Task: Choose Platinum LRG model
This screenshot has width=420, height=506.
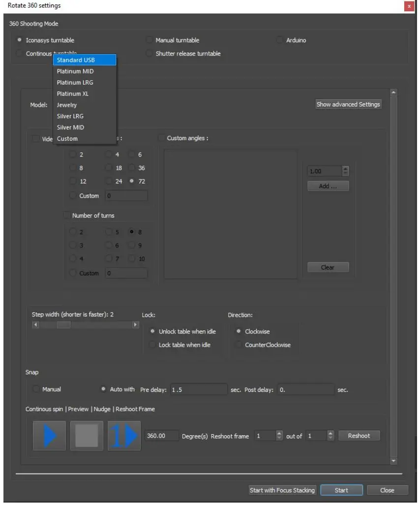Action: tap(85, 83)
